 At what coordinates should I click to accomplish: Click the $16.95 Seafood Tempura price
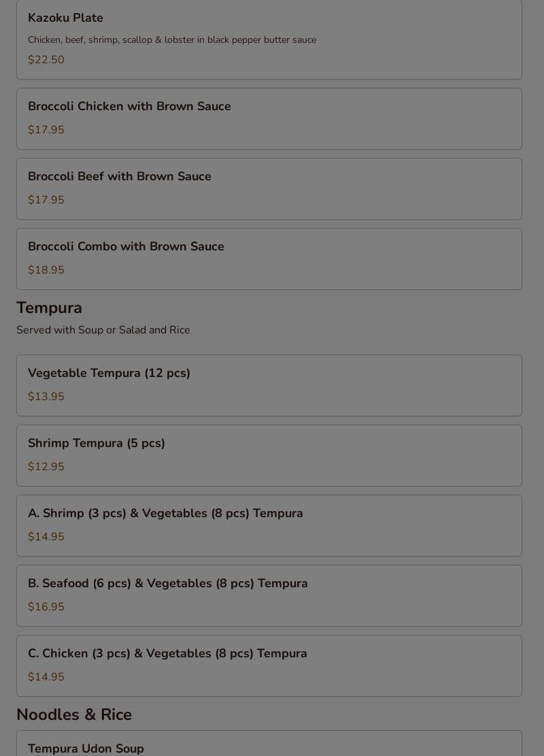click(x=46, y=606)
